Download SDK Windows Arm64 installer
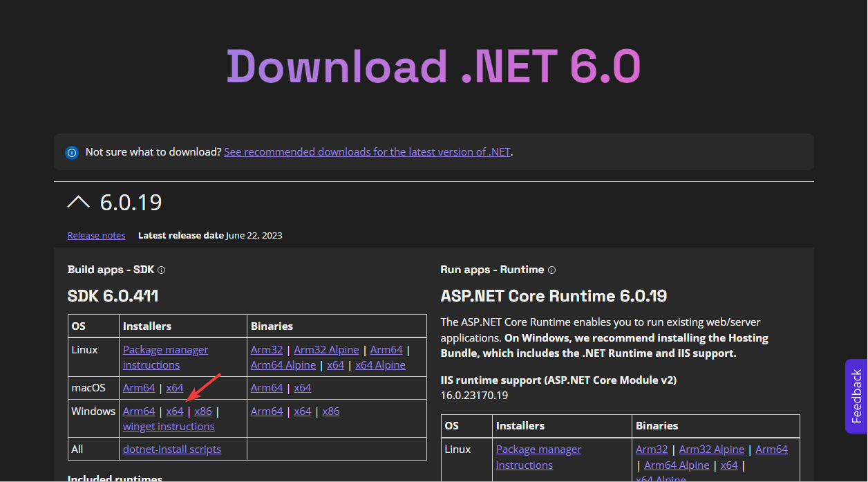 139,411
